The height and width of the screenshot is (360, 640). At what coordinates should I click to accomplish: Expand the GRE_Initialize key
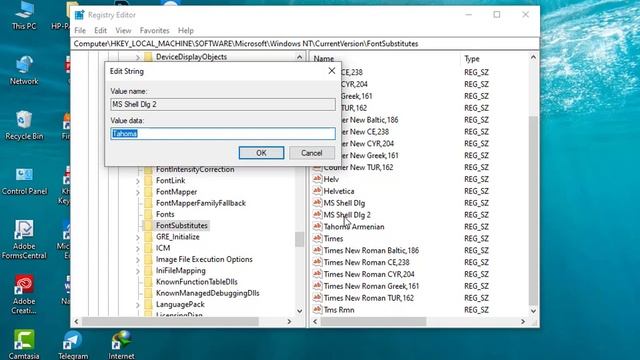click(x=138, y=237)
